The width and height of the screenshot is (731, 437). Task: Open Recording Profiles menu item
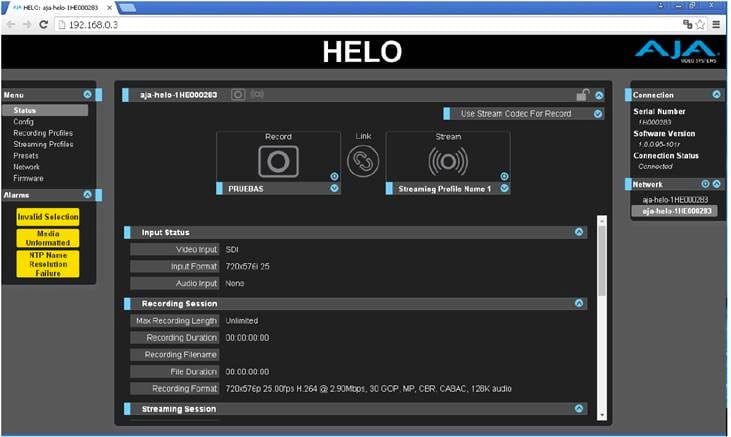[43, 133]
